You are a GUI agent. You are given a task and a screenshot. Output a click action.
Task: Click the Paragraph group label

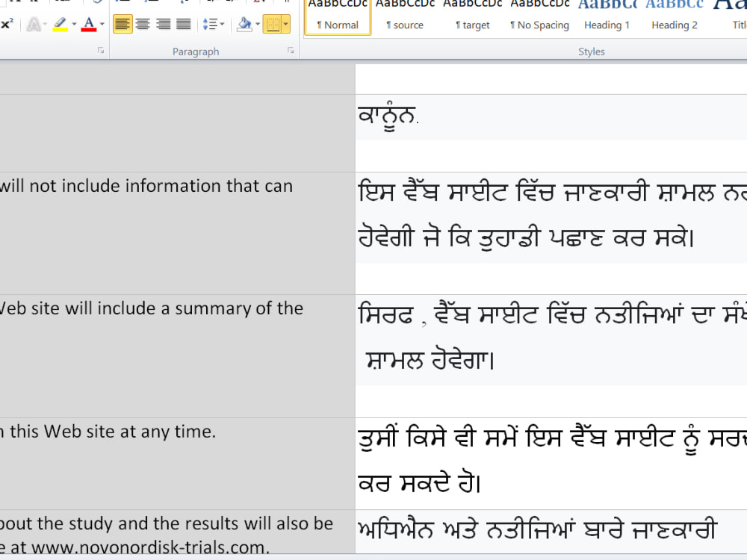coord(196,52)
